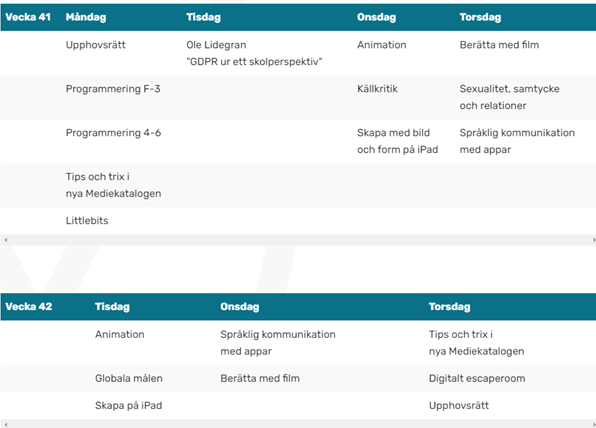
Task: Click the Torsdag column header in Vecka 41
Action: click(x=480, y=17)
